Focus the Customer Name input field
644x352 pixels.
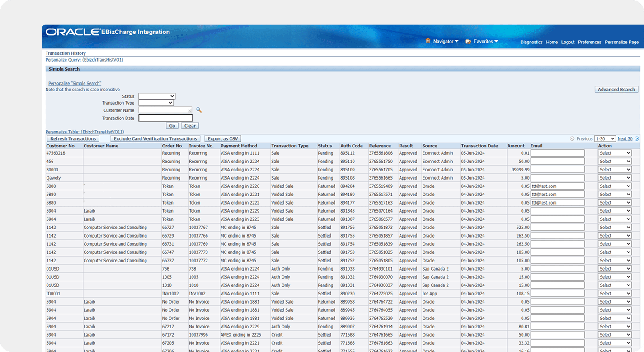[165, 110]
